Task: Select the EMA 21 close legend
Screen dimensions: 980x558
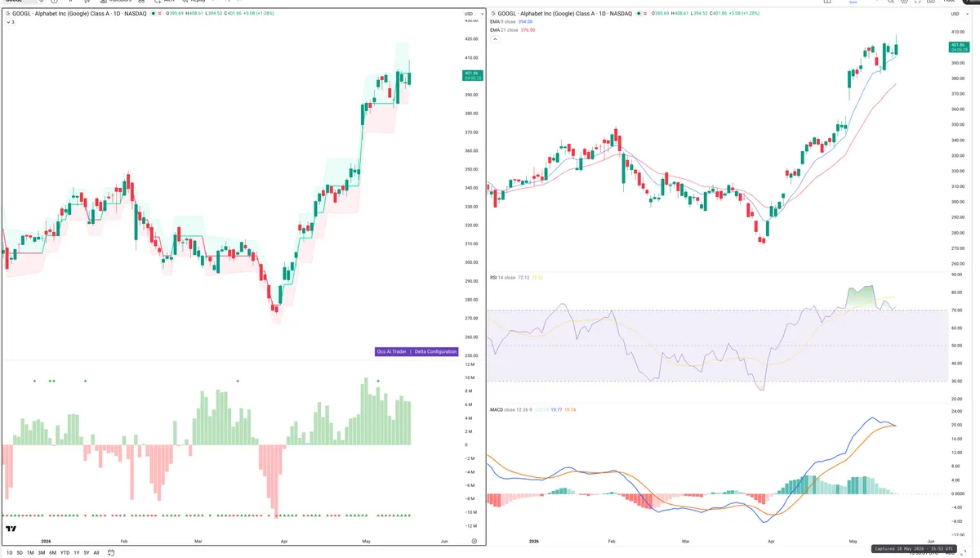Action: (504, 30)
